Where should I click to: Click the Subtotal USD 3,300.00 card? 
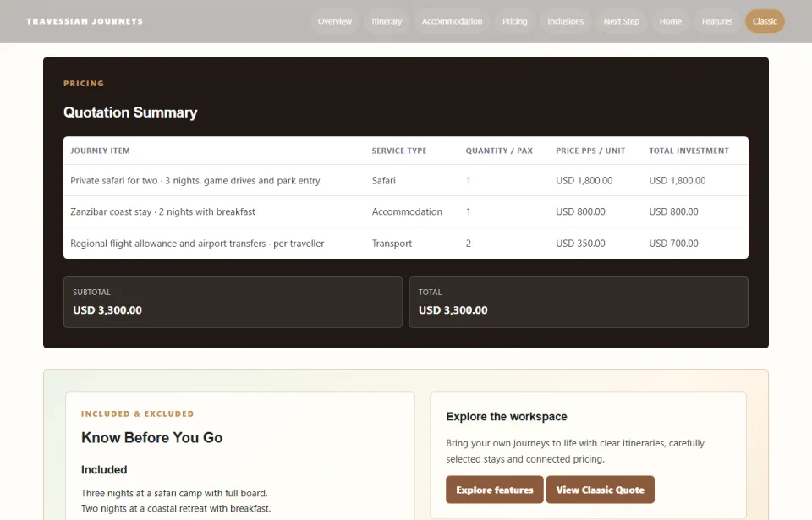[x=233, y=302]
